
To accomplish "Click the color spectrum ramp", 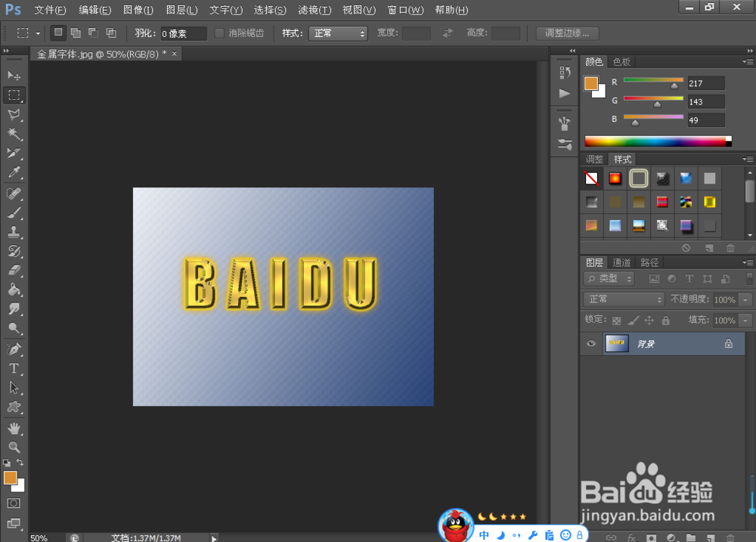I will [658, 141].
